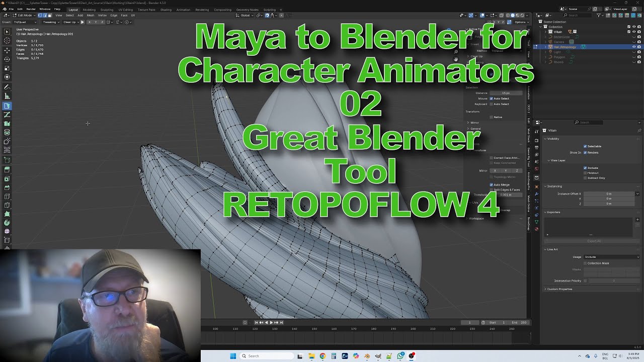Jump to timeline end frame
The height and width of the screenshot is (362, 644).
(281, 322)
